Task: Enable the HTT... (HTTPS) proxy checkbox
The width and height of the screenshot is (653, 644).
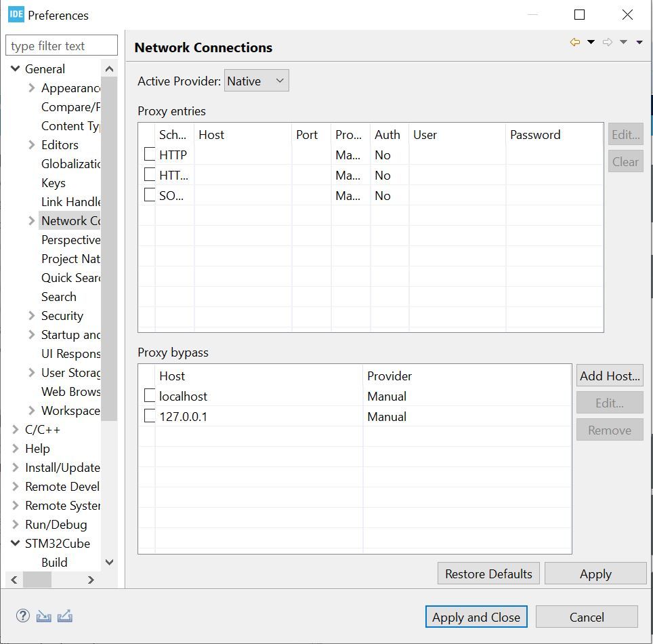Action: 150,174
